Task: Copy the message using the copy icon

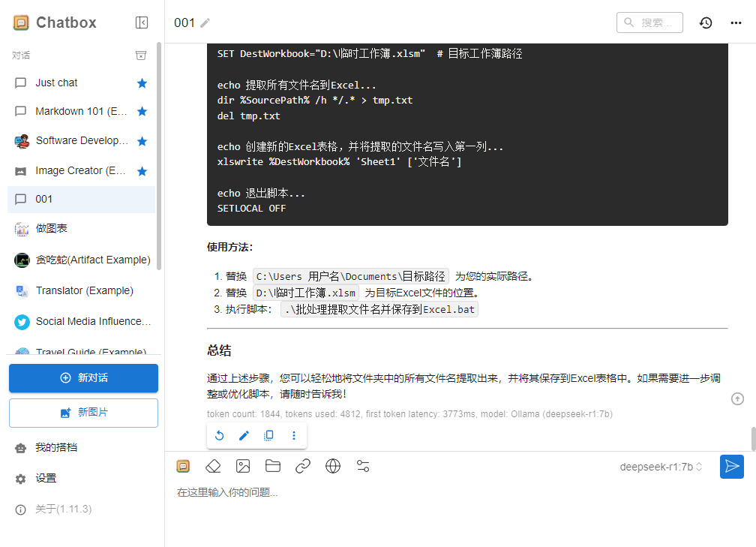Action: pyautogui.click(x=268, y=435)
